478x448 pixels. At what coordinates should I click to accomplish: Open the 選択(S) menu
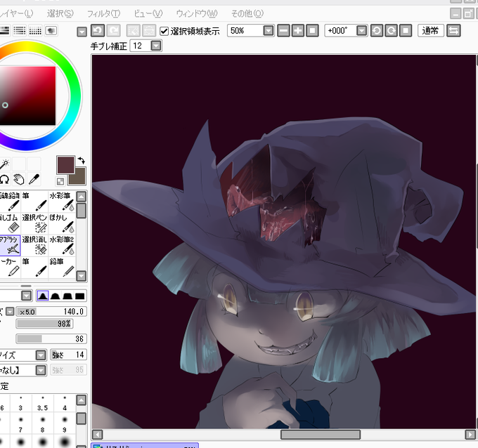60,14
